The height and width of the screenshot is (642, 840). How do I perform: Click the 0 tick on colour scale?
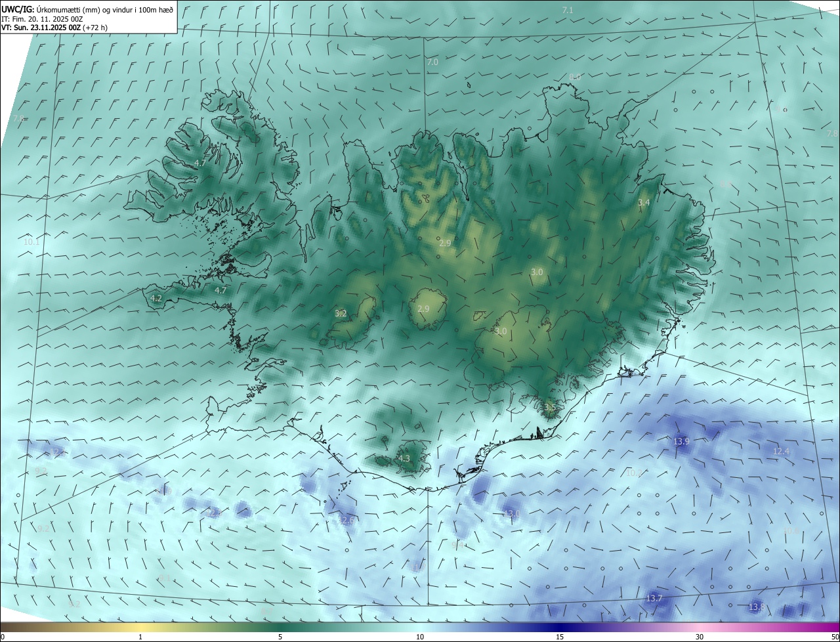2,637
